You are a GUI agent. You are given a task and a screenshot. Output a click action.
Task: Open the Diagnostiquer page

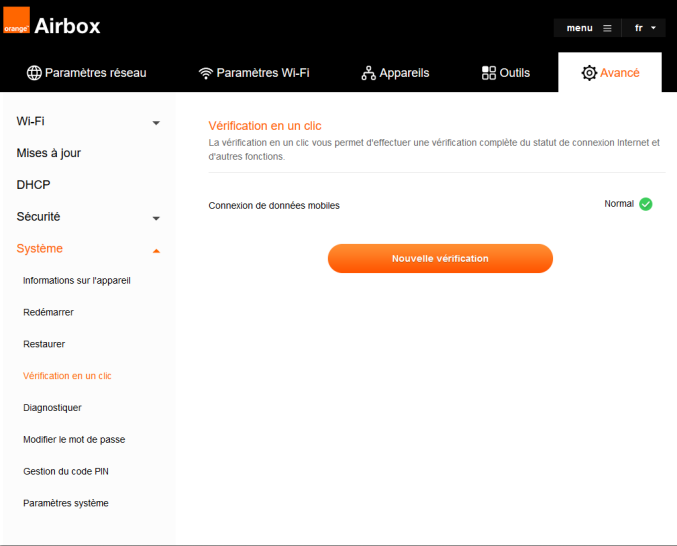(52, 408)
